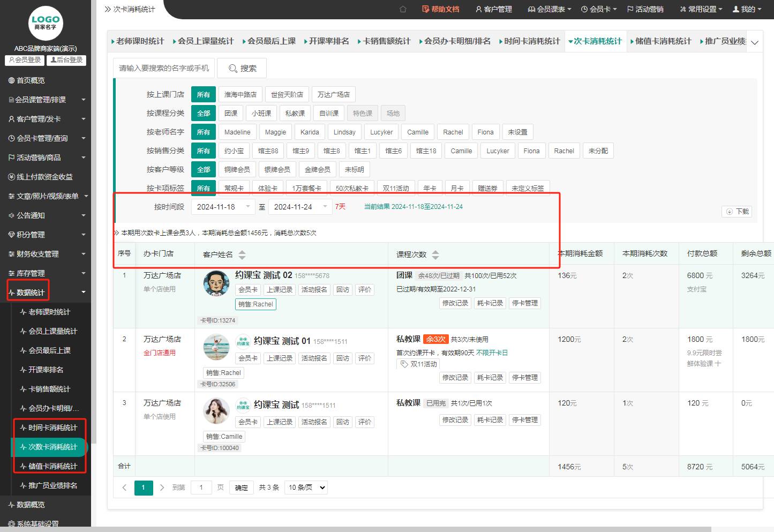Filter customer level 金牌会员
774x532 pixels.
click(318, 169)
